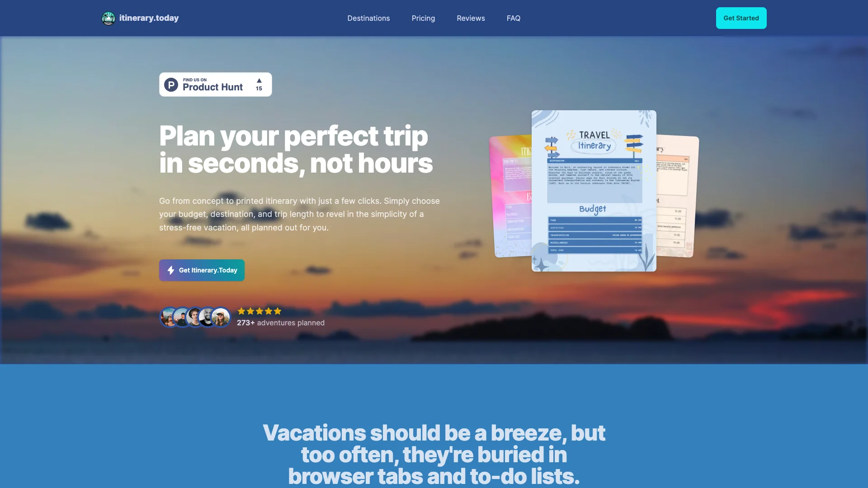868x488 pixels.
Task: Click the Pricing tab in navigation
Action: coord(423,18)
